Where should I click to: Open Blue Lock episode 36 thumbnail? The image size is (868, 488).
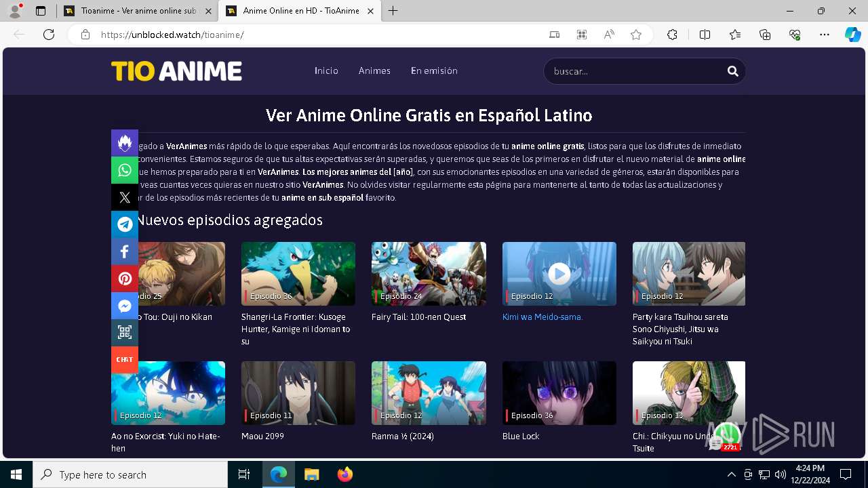[x=559, y=393]
